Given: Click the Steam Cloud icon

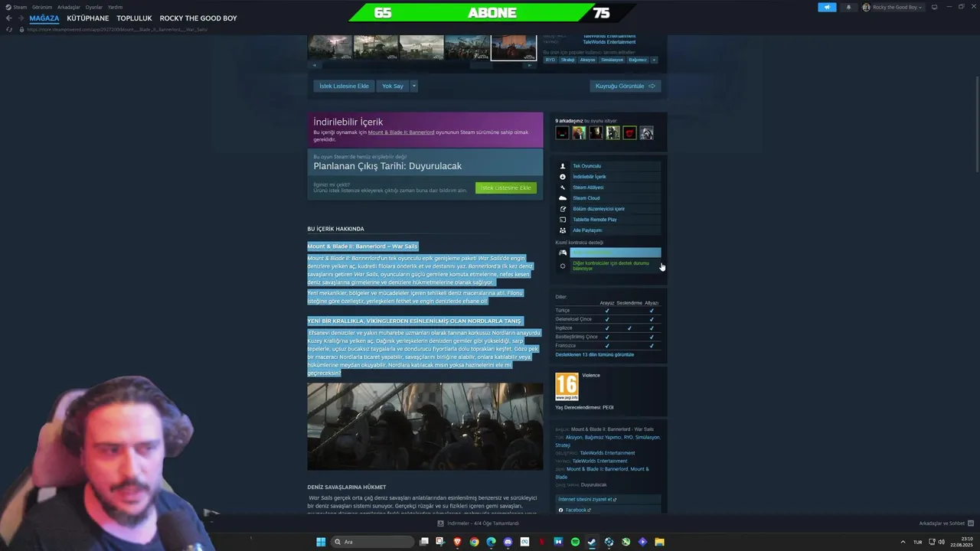Looking at the screenshot, I should click(x=563, y=198).
